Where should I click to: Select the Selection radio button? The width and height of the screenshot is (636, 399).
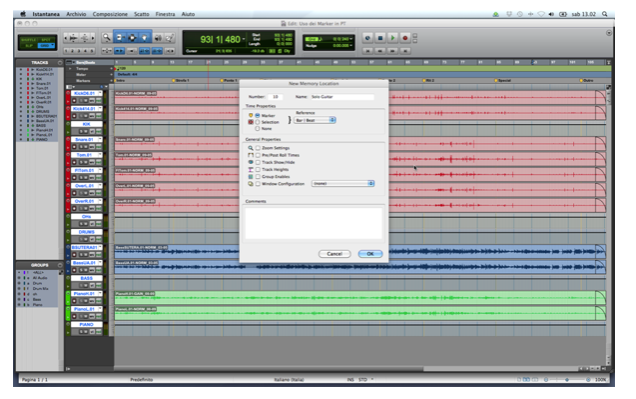[258, 122]
